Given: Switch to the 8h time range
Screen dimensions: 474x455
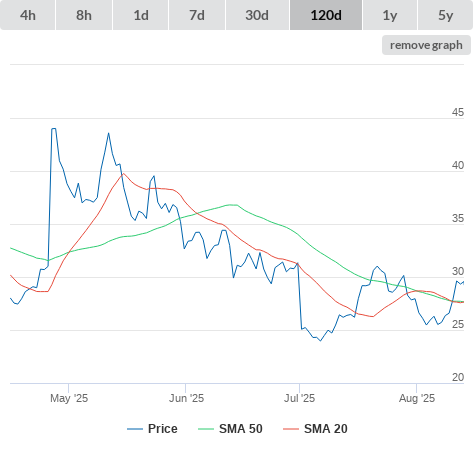Looking at the screenshot, I should pyautogui.click(x=84, y=15).
